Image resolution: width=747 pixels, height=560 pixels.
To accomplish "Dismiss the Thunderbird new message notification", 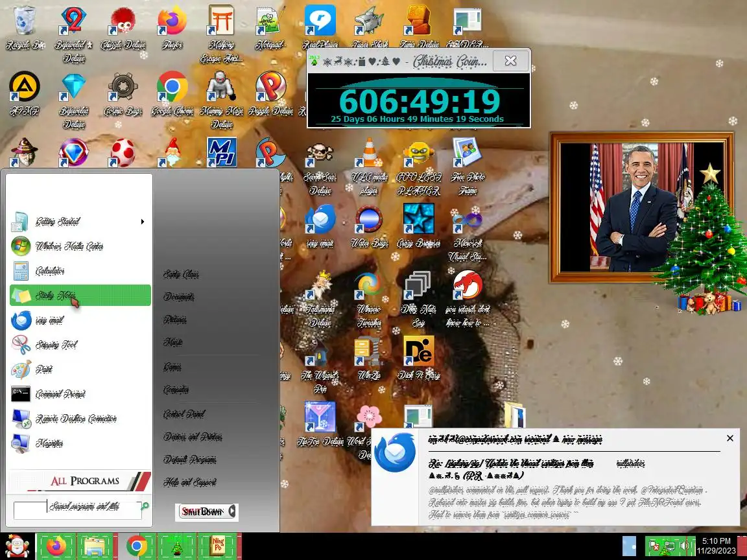I will pos(730,438).
